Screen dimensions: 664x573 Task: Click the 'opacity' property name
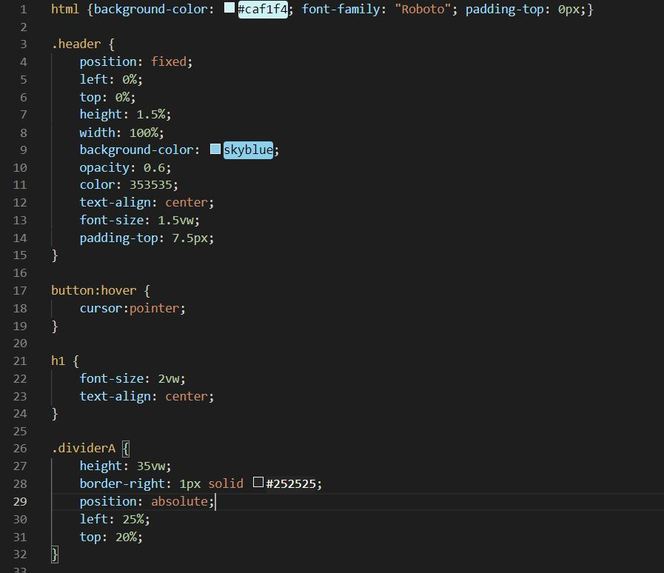pos(104,168)
